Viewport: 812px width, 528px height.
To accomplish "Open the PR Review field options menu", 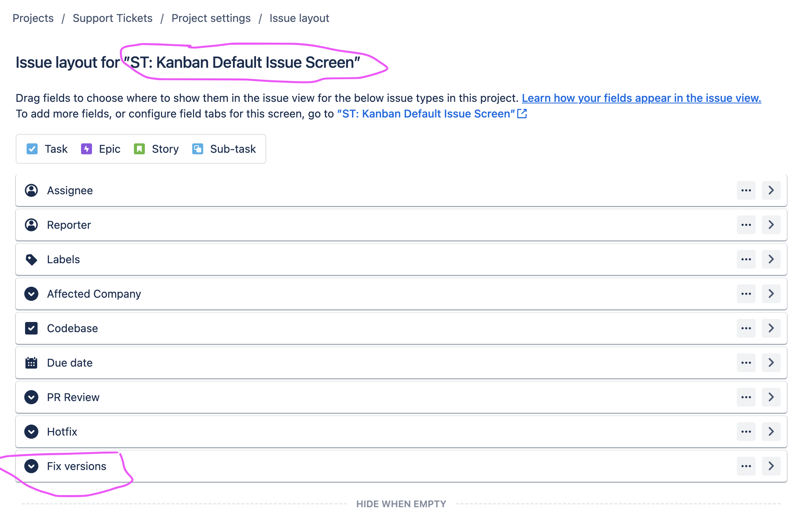I will [x=746, y=397].
